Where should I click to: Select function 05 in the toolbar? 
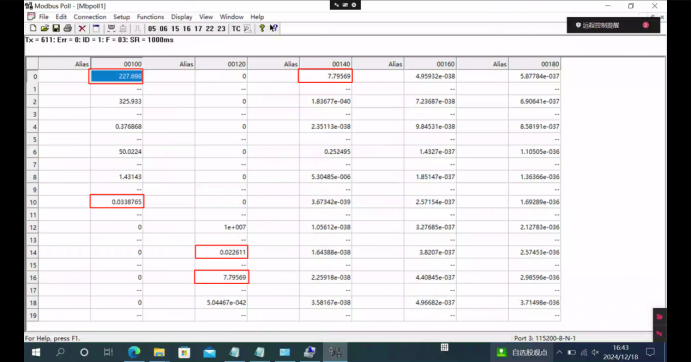(152, 29)
